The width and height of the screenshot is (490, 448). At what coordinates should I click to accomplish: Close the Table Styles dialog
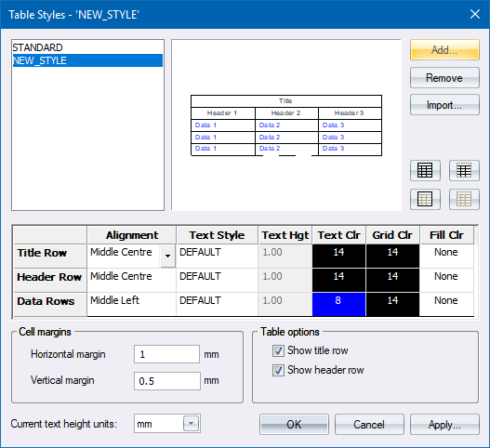(475, 14)
